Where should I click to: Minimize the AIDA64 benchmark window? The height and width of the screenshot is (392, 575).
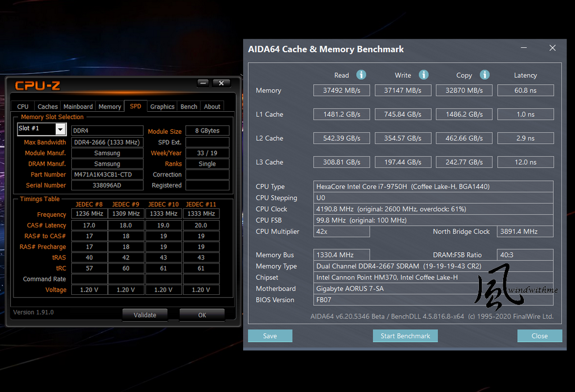click(x=524, y=48)
